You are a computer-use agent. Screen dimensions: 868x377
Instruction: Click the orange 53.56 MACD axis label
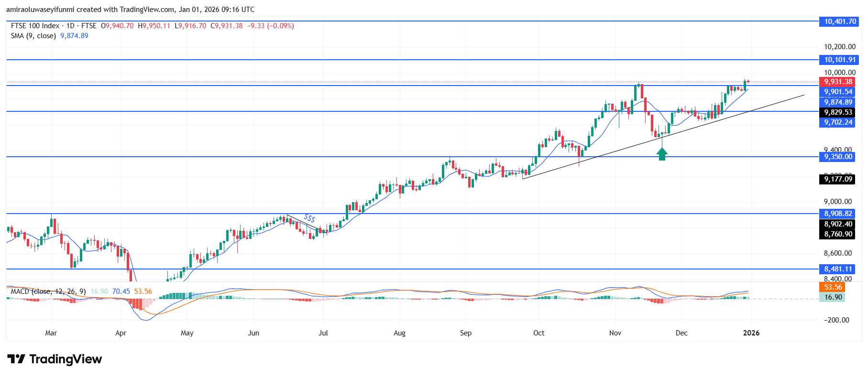833,287
